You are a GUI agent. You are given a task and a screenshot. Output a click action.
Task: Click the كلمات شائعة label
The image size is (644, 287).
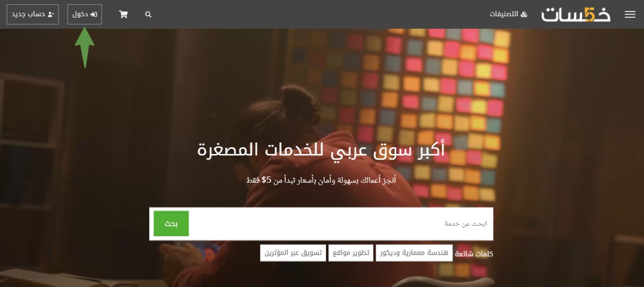(474, 253)
